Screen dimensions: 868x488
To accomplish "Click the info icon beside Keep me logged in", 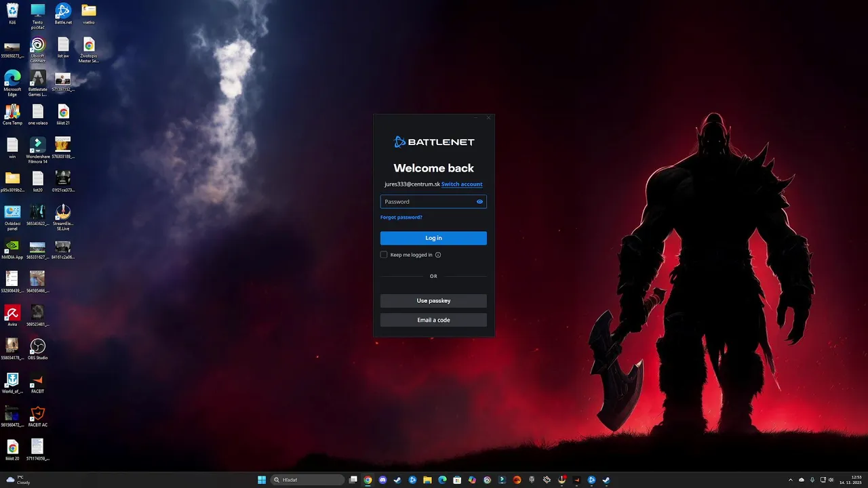I will tap(438, 255).
